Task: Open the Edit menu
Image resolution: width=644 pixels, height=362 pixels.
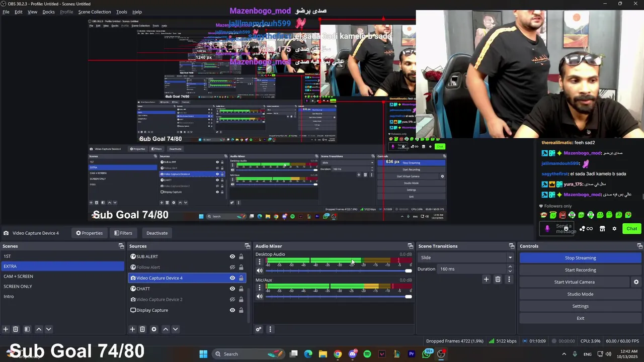Action: coord(18,12)
